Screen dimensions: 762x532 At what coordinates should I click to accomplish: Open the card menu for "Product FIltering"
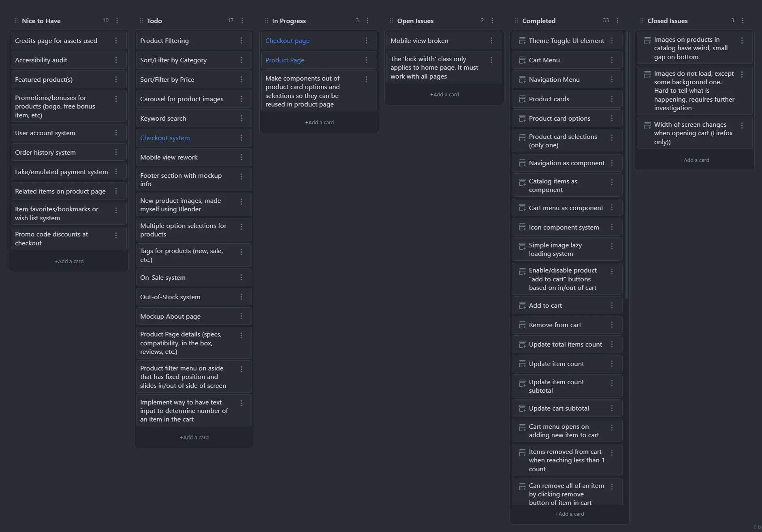click(242, 40)
